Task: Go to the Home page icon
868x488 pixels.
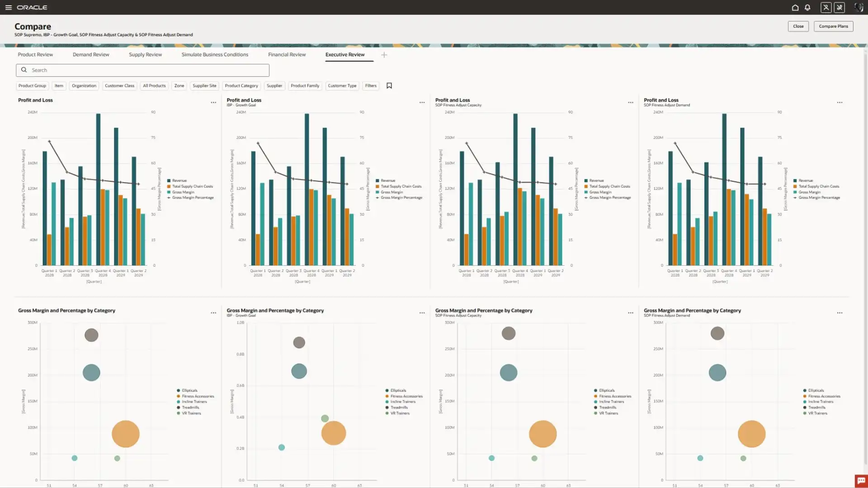Action: click(795, 8)
